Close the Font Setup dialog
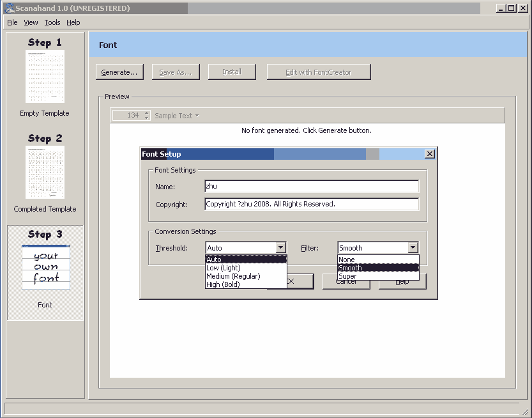 coord(430,154)
